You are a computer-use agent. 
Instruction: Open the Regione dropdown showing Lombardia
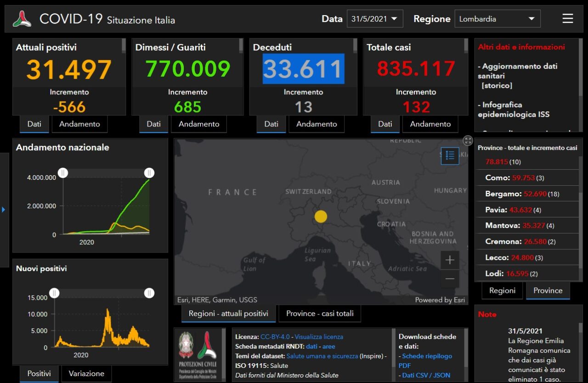click(x=497, y=19)
